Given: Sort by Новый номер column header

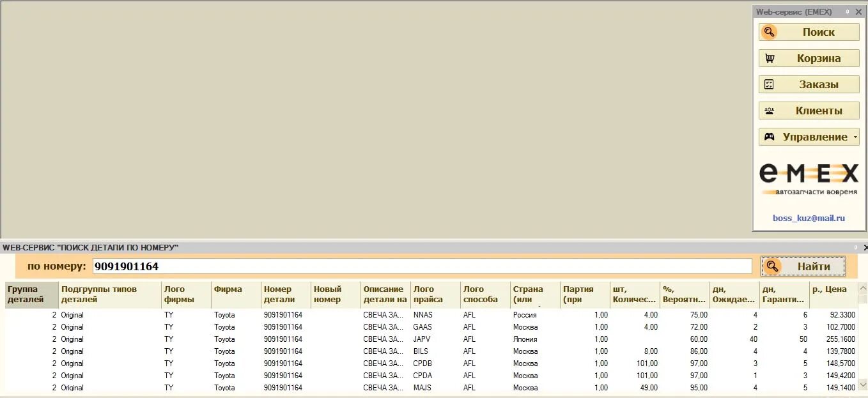Looking at the screenshot, I should pos(336,295).
